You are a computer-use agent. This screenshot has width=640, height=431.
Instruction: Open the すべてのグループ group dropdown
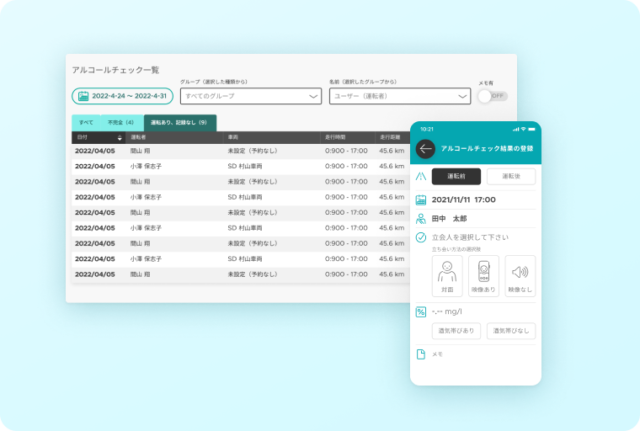pos(250,97)
